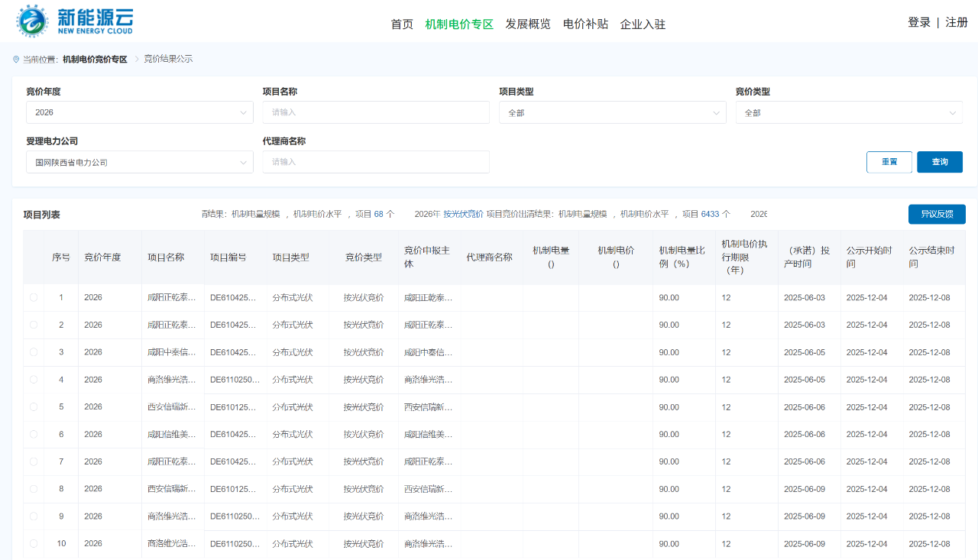
Task: Open the 企业入驻 menu item
Action: (x=643, y=24)
